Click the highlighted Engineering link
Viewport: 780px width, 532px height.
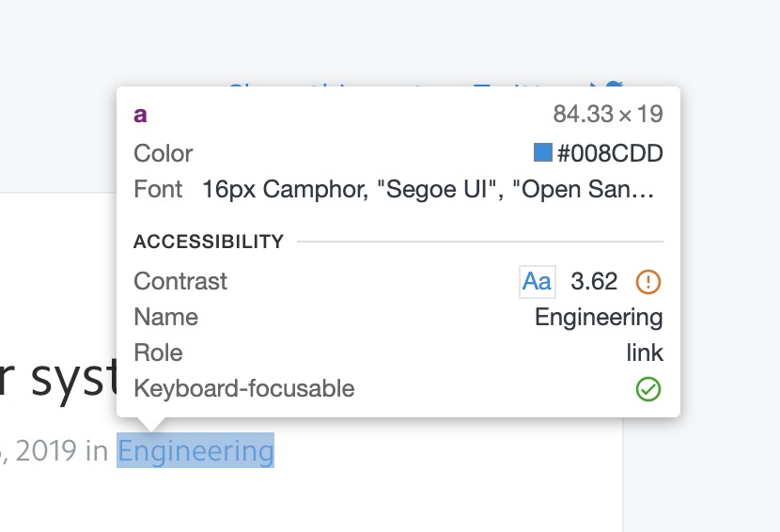195,451
